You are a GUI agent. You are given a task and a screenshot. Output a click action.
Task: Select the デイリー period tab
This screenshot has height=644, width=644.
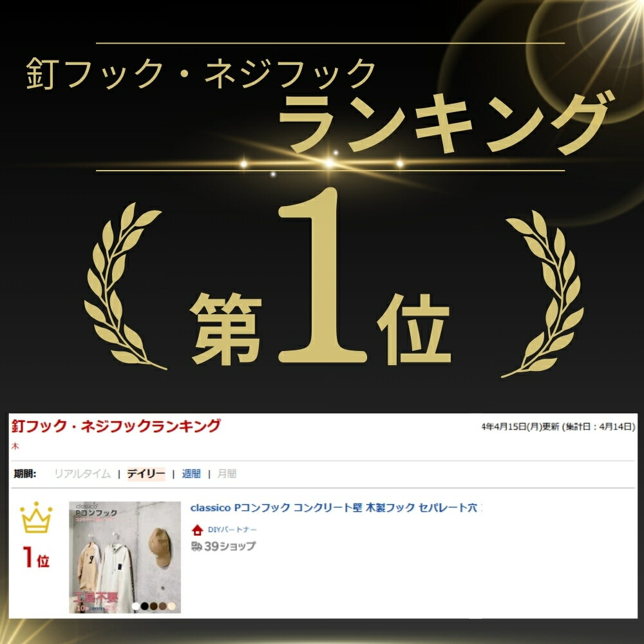click(x=146, y=473)
